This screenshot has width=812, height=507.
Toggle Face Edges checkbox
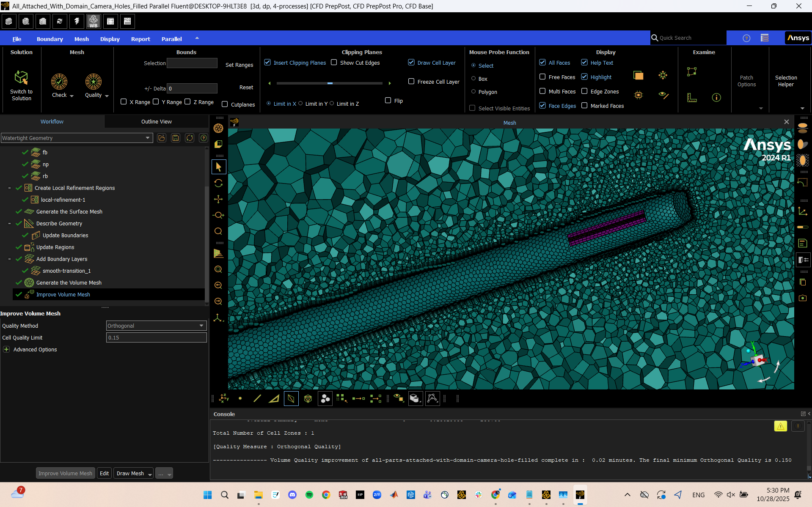[x=542, y=106]
